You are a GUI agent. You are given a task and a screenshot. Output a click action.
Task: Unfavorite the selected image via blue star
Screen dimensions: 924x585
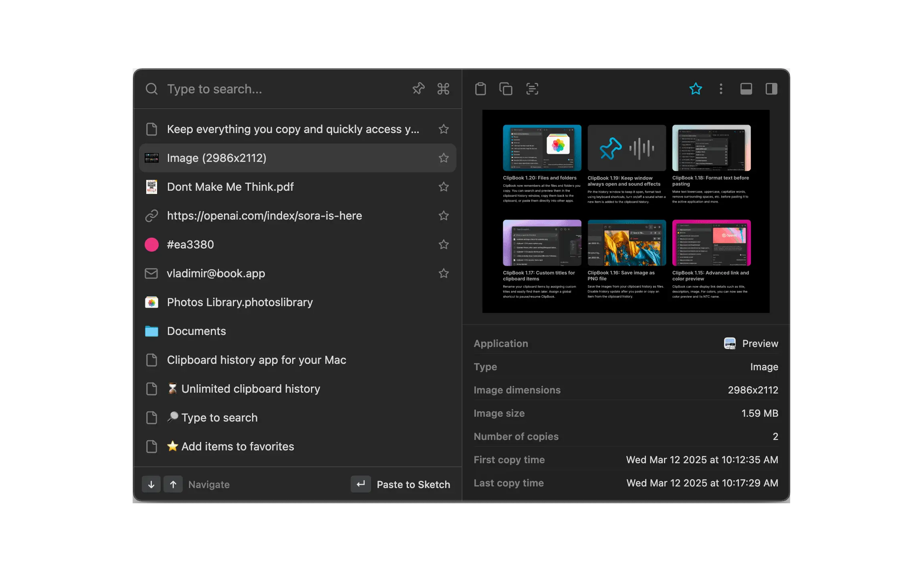coord(696,89)
